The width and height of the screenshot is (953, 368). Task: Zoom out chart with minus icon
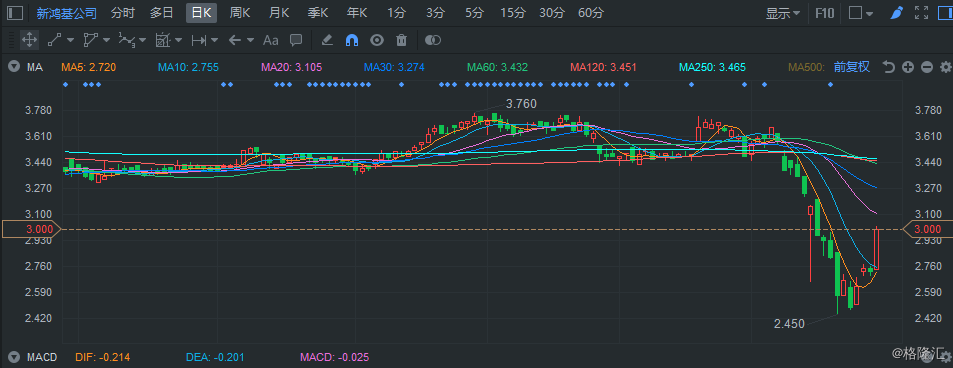click(927, 67)
